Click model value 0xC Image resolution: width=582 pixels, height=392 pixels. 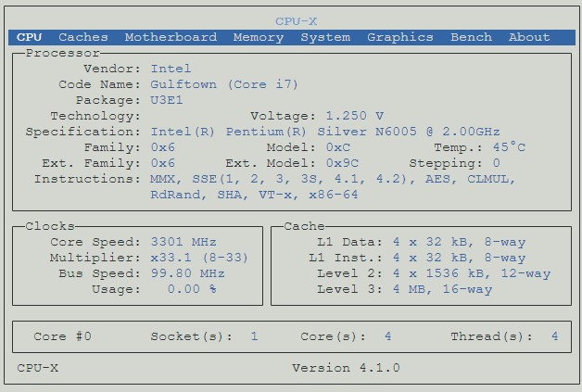337,147
